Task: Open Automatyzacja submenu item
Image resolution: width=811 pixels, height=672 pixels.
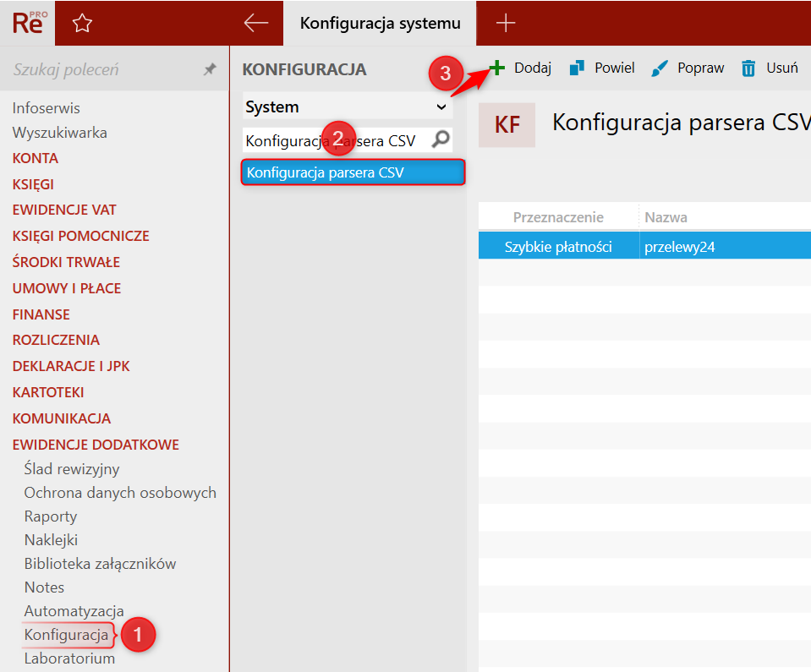Action: 74,611
